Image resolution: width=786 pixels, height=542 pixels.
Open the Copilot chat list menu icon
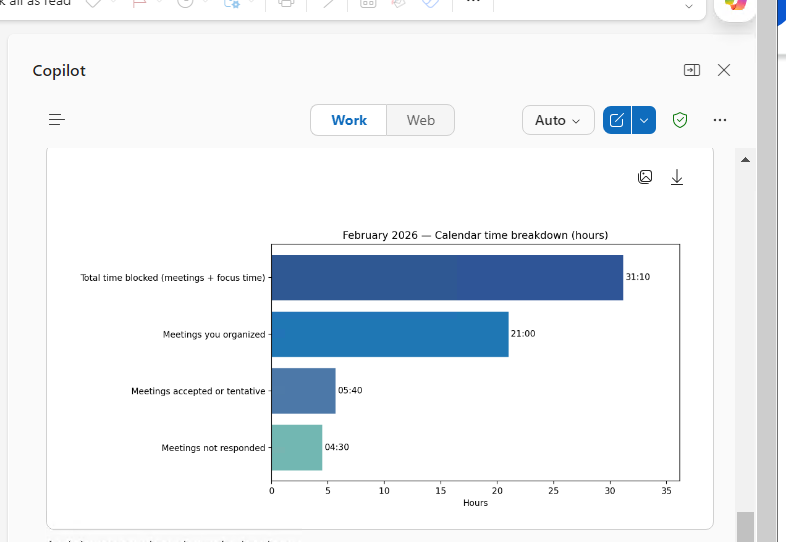point(57,120)
